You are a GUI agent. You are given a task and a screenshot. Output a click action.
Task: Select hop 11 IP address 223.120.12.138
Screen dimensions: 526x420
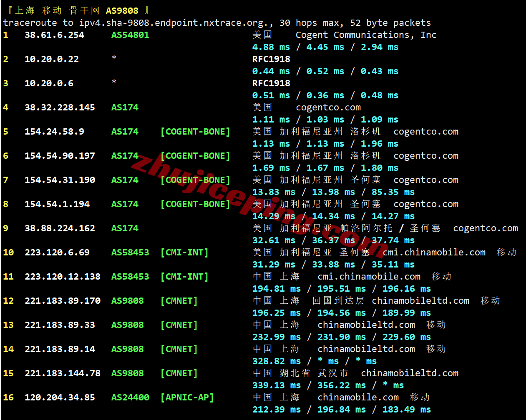(x=63, y=277)
